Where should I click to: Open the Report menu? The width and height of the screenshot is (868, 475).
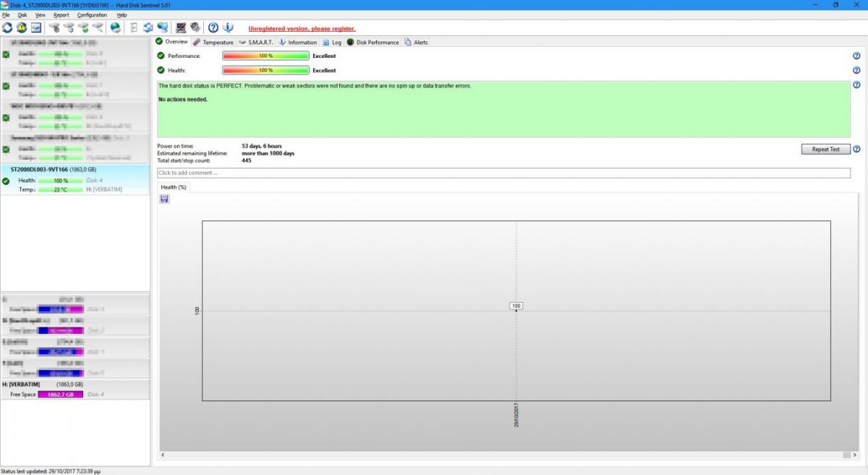pyautogui.click(x=61, y=14)
